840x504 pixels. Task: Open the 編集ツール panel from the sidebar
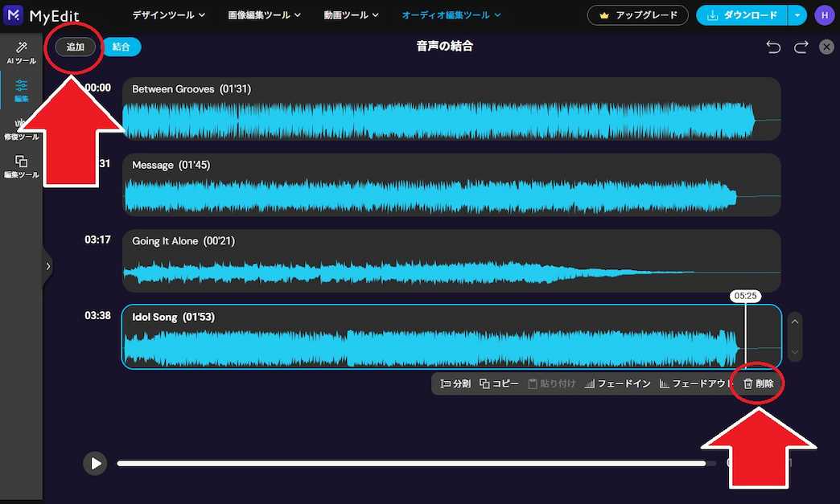[x=21, y=166]
